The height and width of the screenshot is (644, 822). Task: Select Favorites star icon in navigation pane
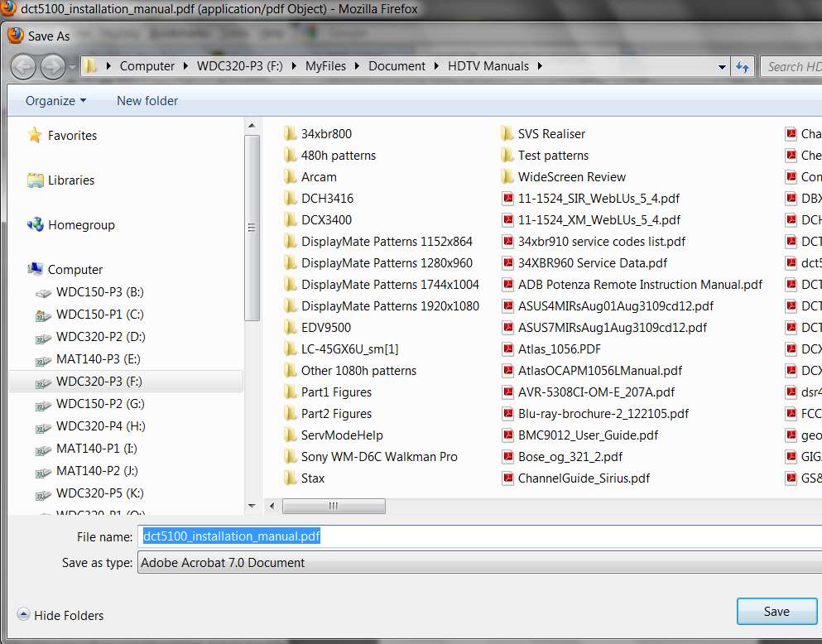(35, 135)
